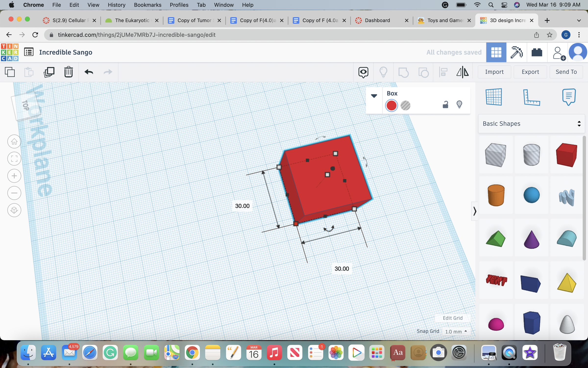Viewport: 588px width, 368px height.
Task: Select the Ruler tool
Action: 531,97
